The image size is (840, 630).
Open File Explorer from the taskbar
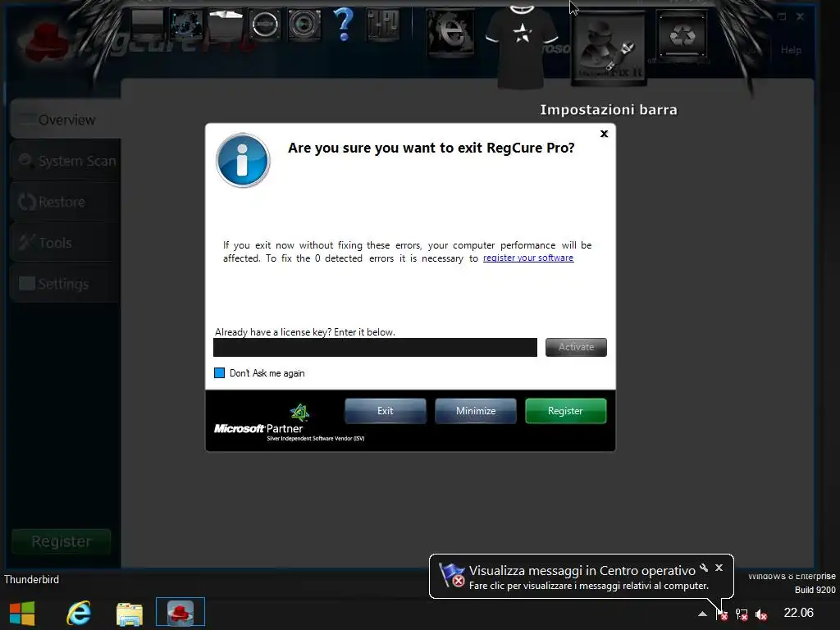coord(130,614)
